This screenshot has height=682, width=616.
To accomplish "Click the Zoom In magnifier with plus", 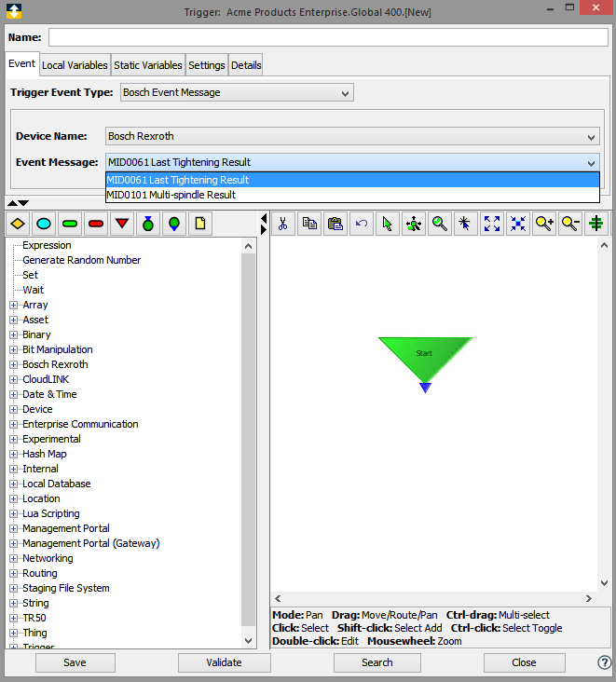I will click(544, 224).
